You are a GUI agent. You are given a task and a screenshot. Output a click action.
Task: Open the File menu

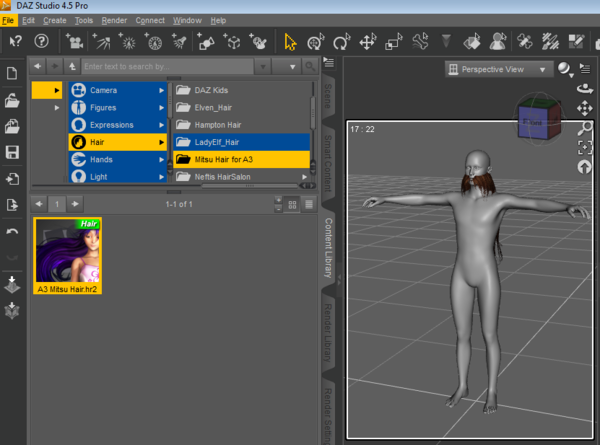coord(8,20)
